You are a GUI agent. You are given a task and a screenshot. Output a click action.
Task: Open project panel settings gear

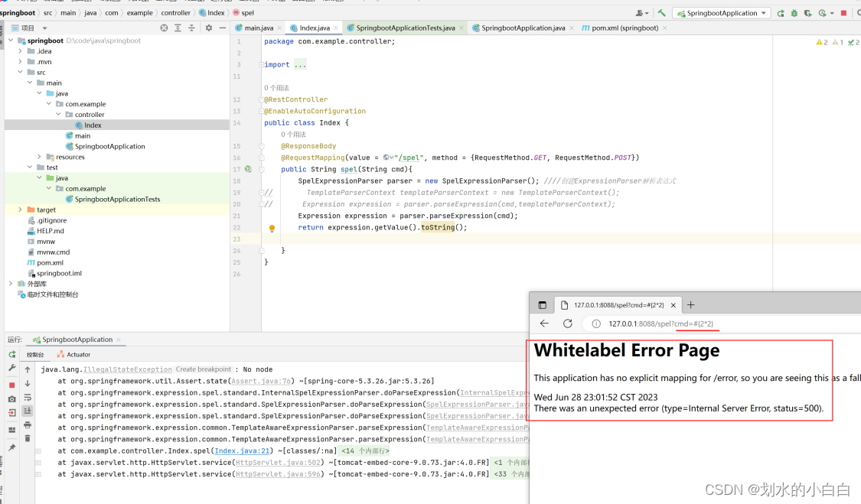pos(209,28)
